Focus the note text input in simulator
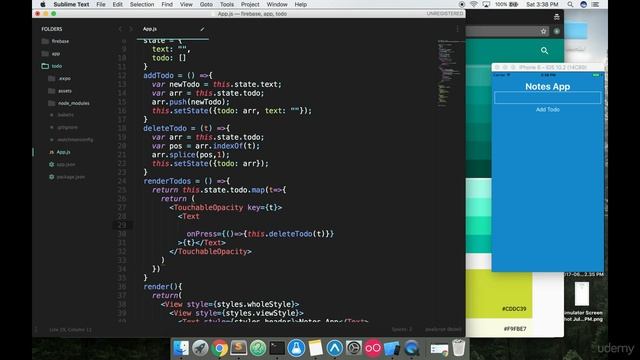Image resolution: width=640 pixels, height=360 pixels. click(547, 98)
